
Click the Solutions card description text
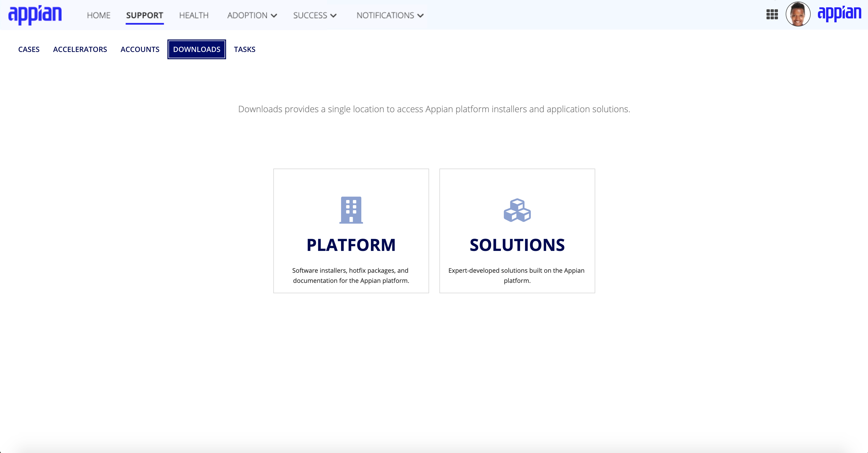[x=517, y=276]
